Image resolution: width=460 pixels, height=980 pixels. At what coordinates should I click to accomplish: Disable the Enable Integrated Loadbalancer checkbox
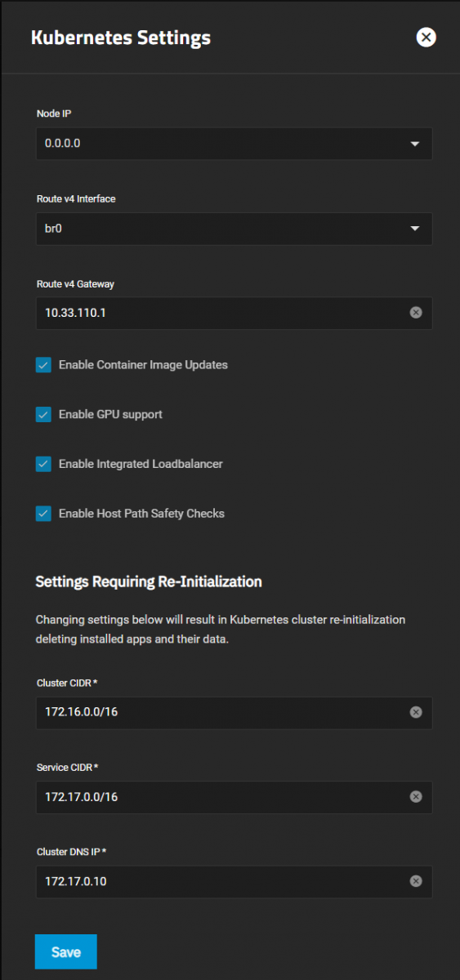coord(43,464)
